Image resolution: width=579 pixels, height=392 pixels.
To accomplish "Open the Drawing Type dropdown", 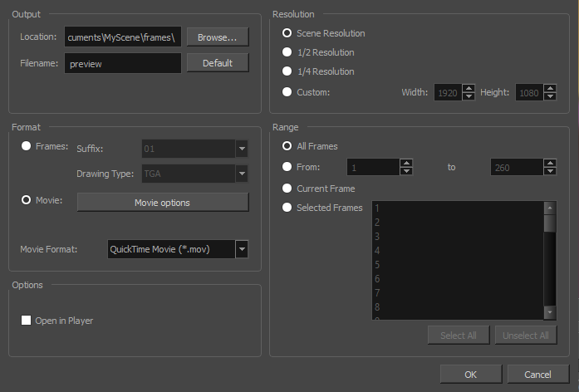I will [242, 174].
